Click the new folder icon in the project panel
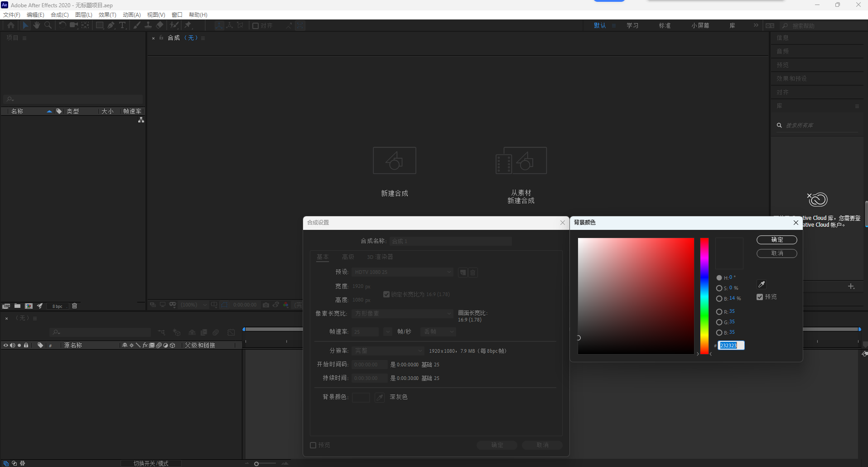The height and width of the screenshot is (467, 868). (x=17, y=306)
